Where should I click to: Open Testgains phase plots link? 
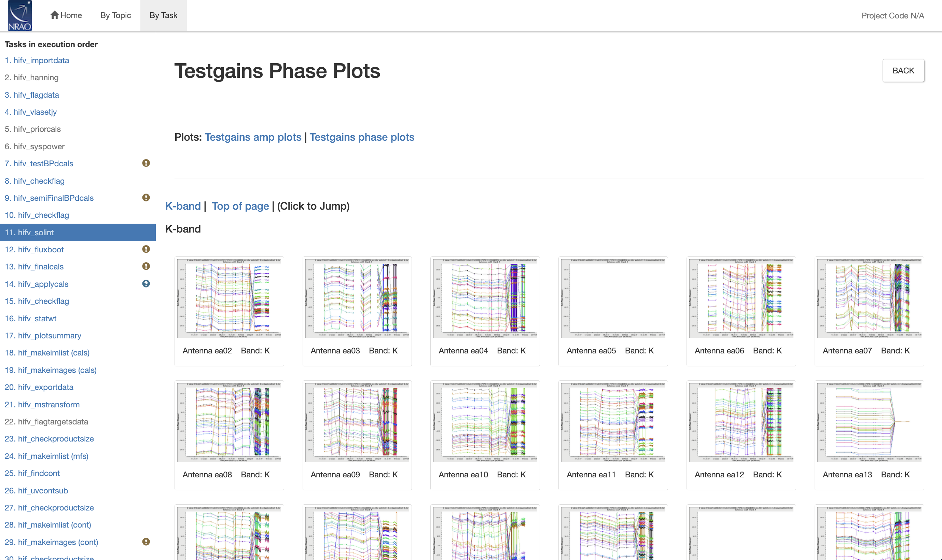point(362,137)
